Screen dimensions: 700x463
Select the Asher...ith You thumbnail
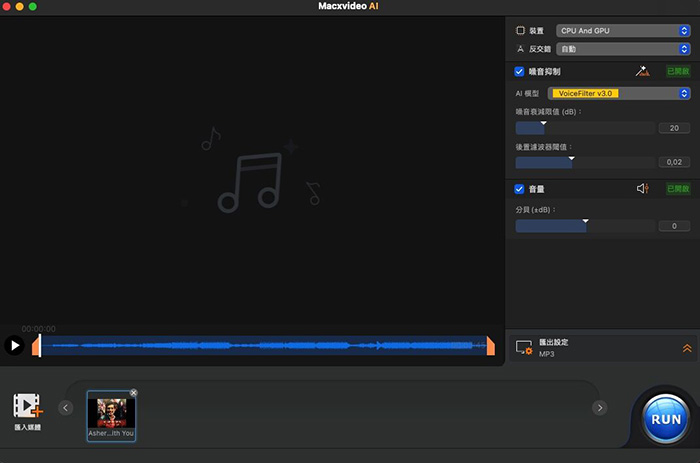coord(111,416)
